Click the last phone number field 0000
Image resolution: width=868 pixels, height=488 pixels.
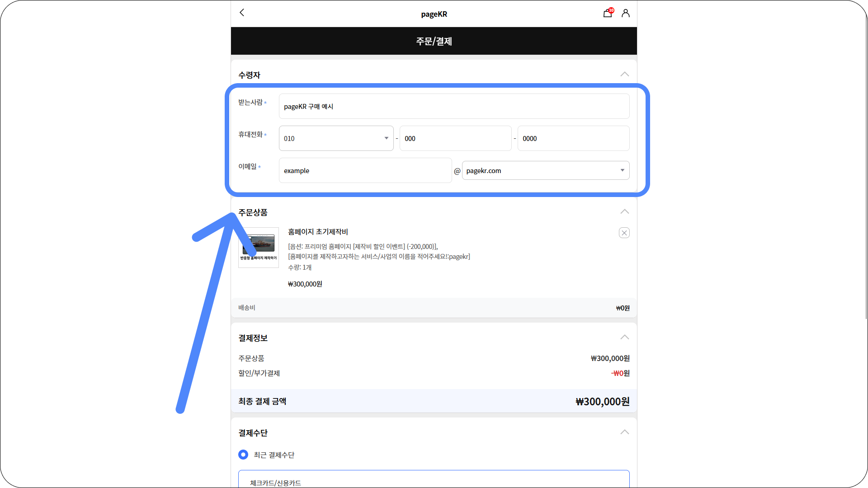click(573, 138)
